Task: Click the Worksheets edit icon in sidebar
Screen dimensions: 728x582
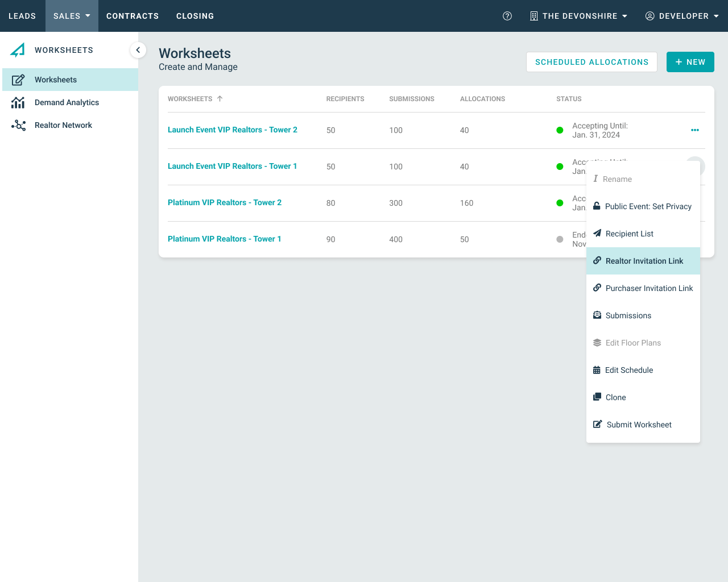Action: coord(18,80)
